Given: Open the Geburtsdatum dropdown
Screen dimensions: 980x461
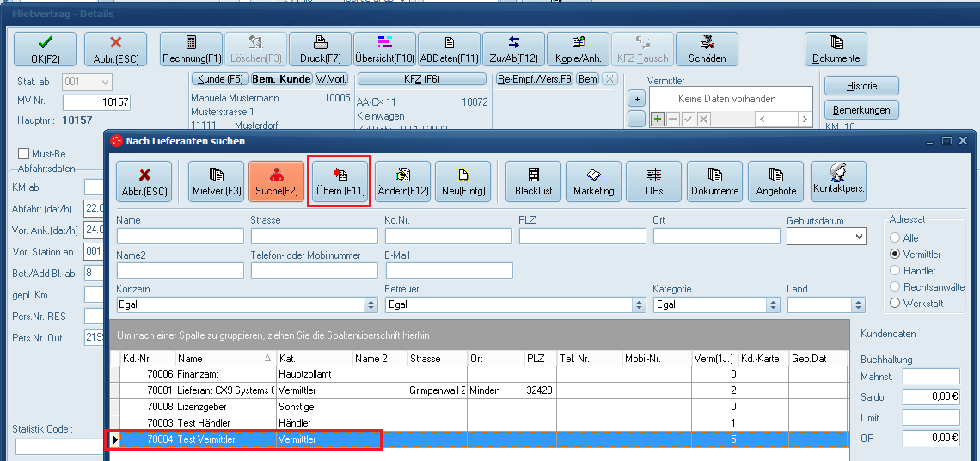Looking at the screenshot, I should (x=858, y=236).
